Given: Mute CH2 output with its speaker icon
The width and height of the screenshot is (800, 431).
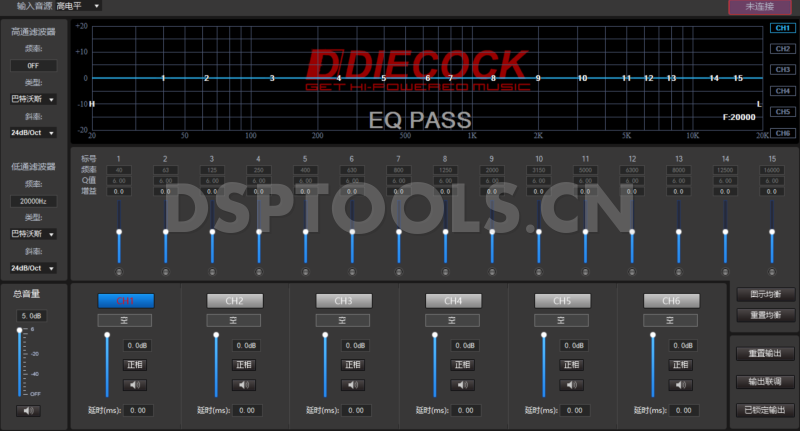Looking at the screenshot, I should [246, 385].
